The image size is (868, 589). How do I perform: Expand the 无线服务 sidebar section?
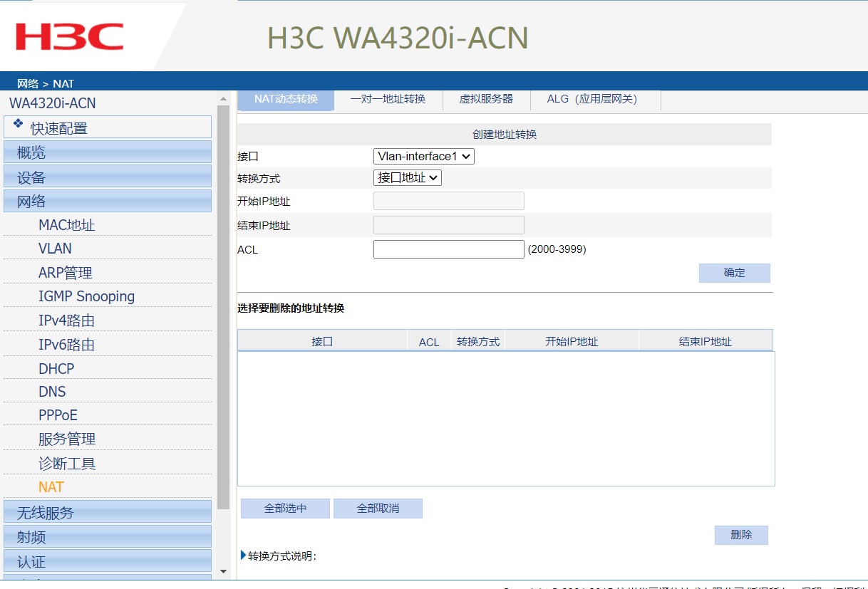(x=108, y=512)
